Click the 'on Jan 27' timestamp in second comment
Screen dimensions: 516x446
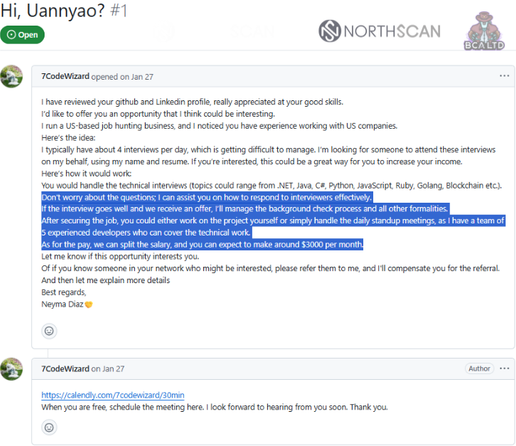tap(108, 369)
